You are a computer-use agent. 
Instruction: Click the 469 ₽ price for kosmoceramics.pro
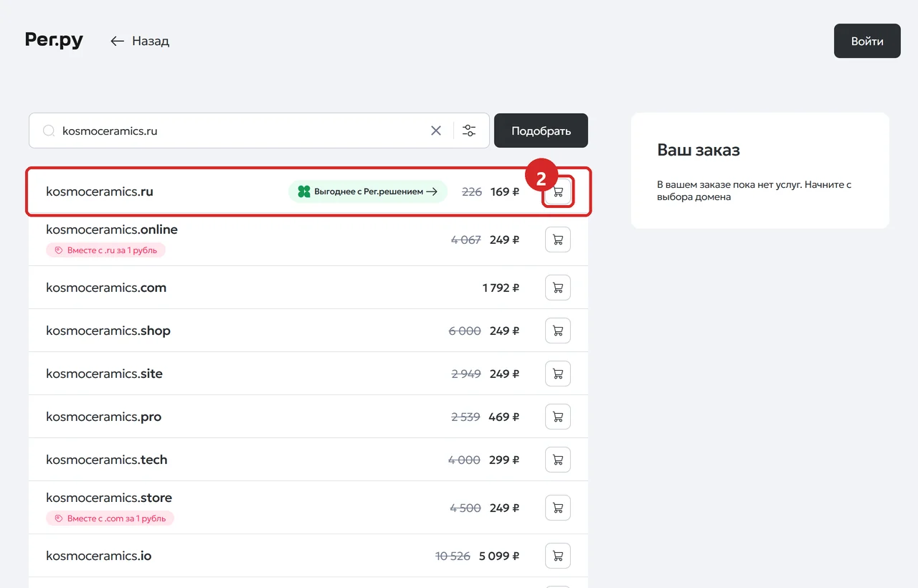click(504, 417)
